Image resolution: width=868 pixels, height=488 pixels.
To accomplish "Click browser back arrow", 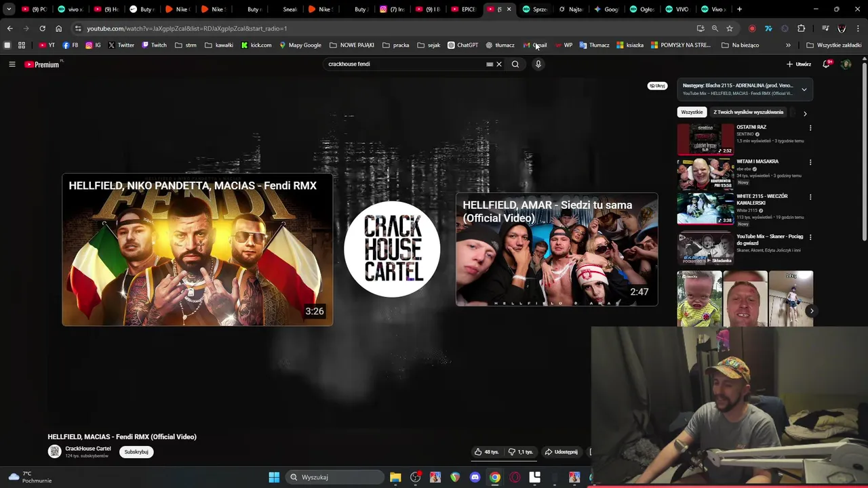I will (9, 28).
